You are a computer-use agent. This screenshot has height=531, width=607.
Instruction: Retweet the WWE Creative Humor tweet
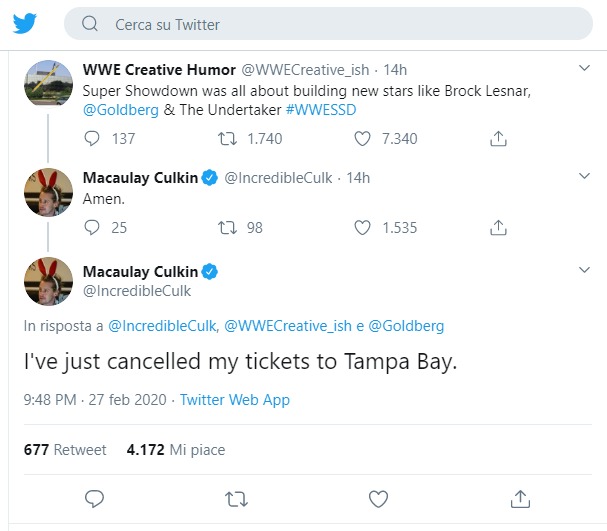pyautogui.click(x=229, y=139)
